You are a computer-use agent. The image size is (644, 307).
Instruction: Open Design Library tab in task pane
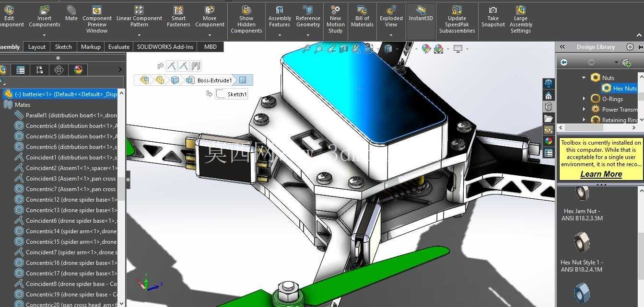[x=549, y=106]
